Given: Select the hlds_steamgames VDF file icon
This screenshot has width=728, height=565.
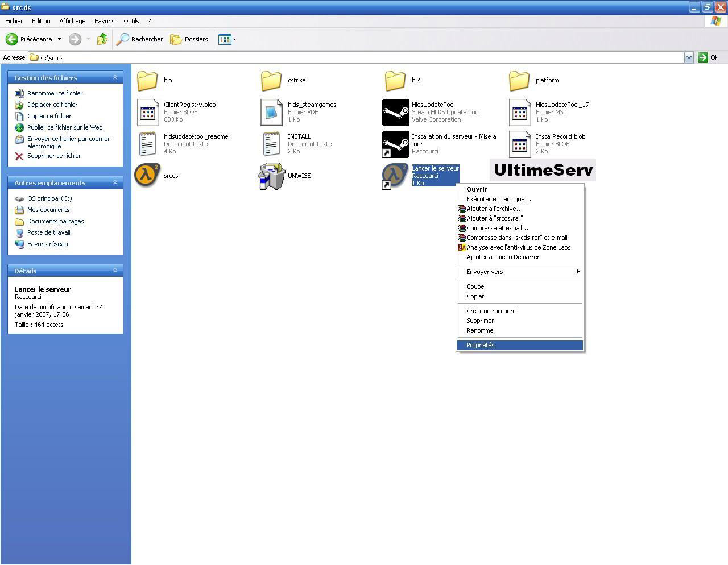Looking at the screenshot, I should [x=271, y=113].
